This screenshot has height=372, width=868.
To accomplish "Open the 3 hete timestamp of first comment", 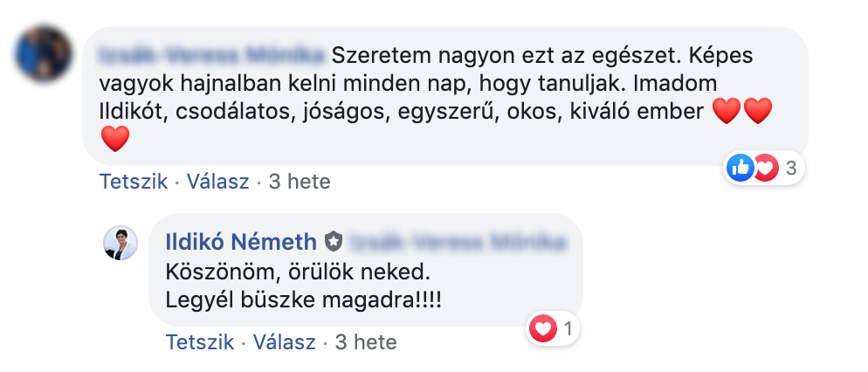I will (x=299, y=183).
